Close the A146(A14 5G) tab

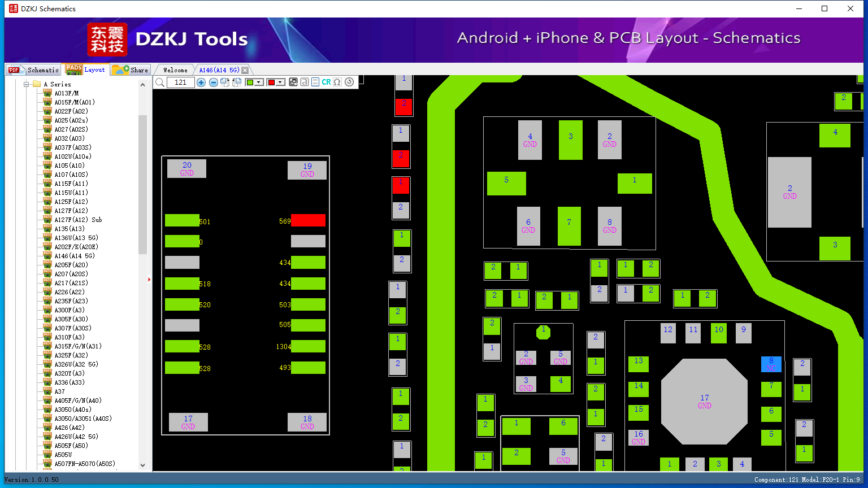pyautogui.click(x=245, y=70)
